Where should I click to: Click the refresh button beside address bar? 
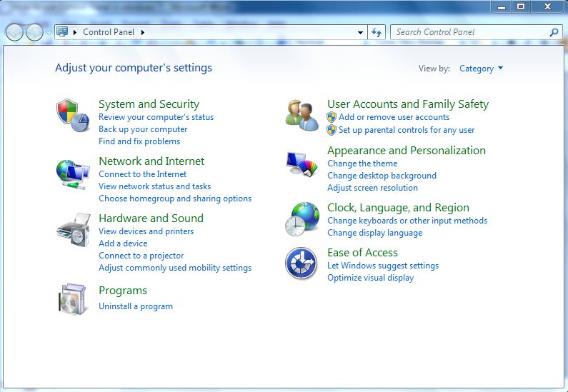pos(377,32)
